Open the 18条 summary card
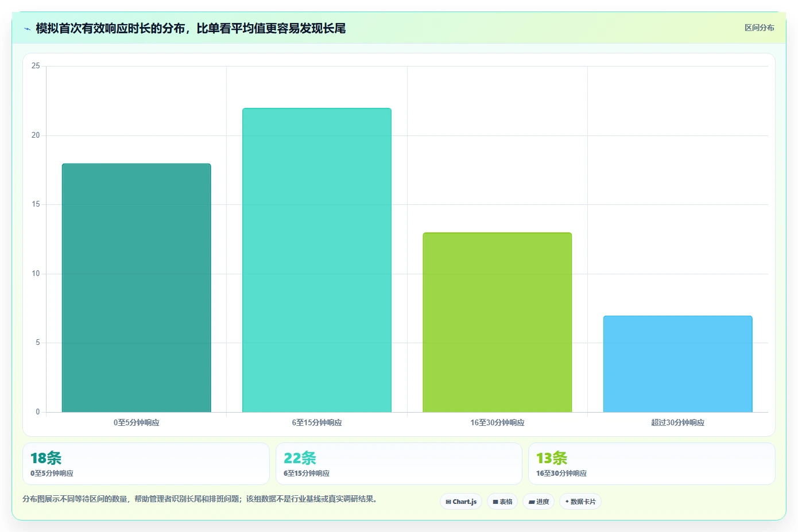 [146, 464]
